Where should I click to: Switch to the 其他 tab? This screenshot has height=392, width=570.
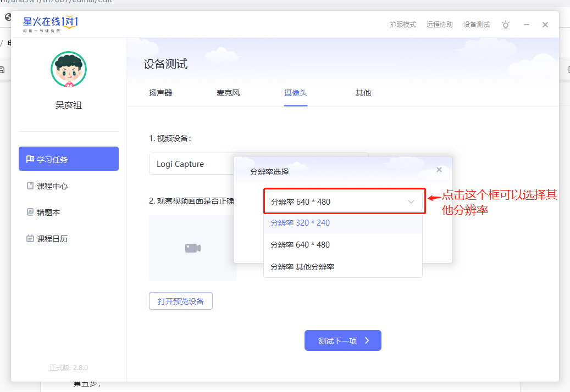[363, 93]
